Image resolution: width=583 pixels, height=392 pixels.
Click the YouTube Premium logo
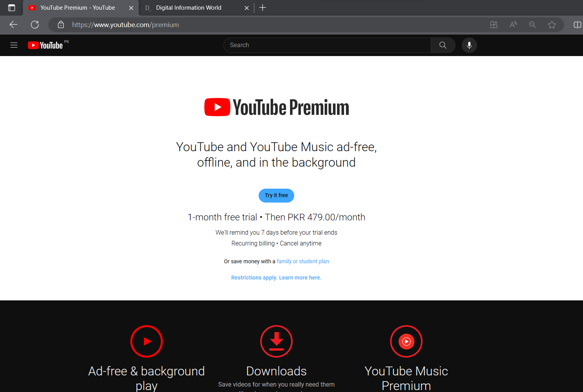click(x=276, y=107)
